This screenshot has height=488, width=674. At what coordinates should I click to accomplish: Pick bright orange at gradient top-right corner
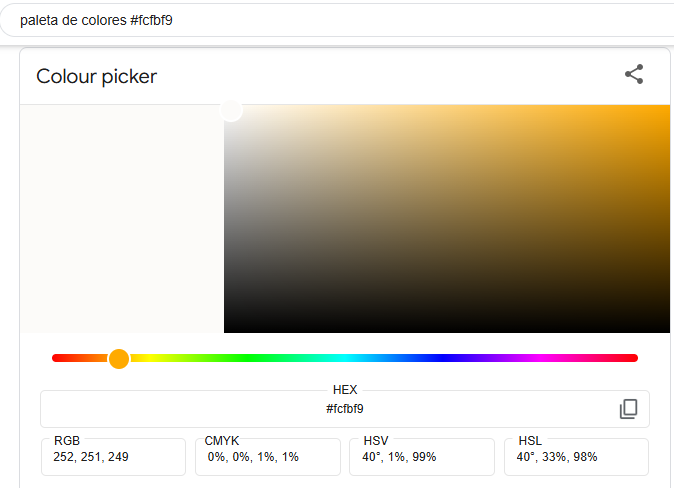pyautogui.click(x=665, y=109)
